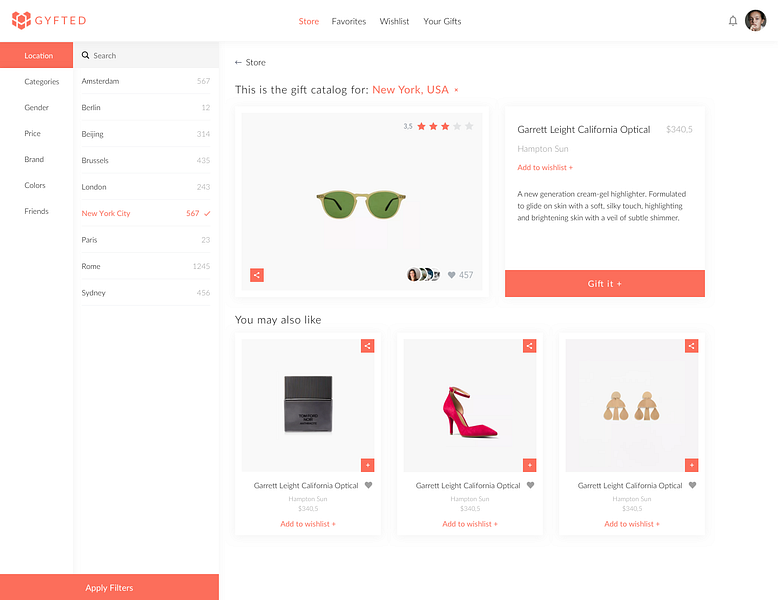The height and width of the screenshot is (600, 778).
Task: Favorite the perfume card with the heart
Action: 368,485
